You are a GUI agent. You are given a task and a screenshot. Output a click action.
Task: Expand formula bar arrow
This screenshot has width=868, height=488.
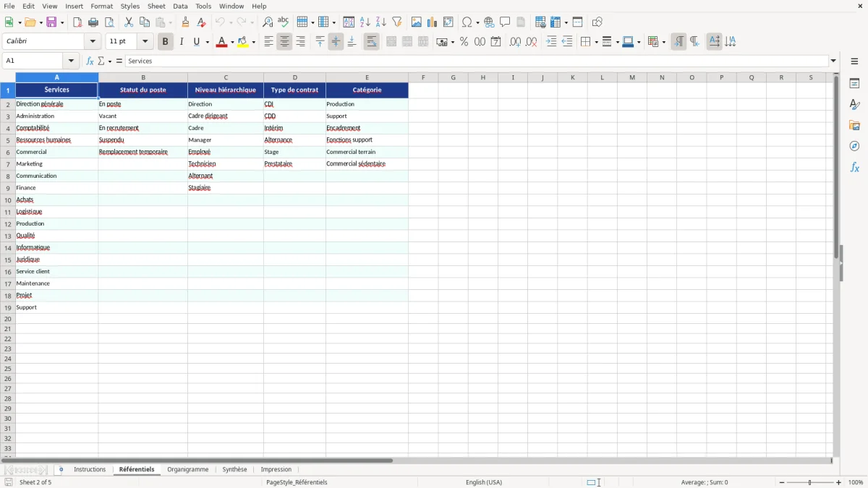(x=833, y=61)
